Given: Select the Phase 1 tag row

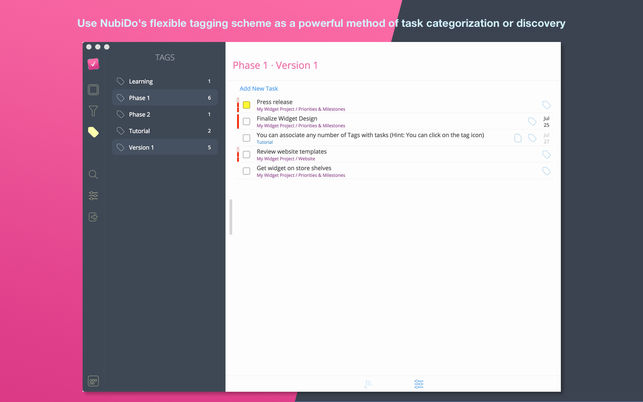Looking at the screenshot, I should coord(165,98).
